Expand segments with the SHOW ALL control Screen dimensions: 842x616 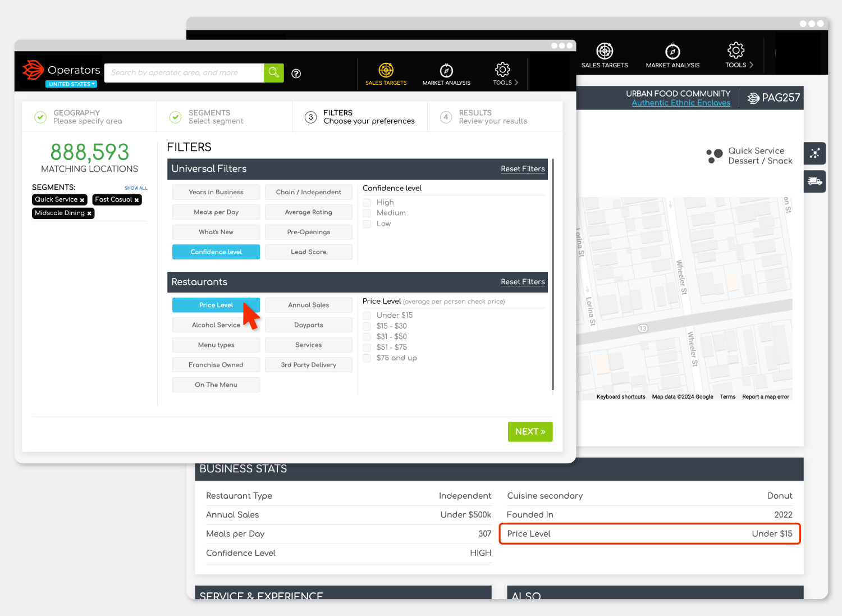tap(136, 188)
